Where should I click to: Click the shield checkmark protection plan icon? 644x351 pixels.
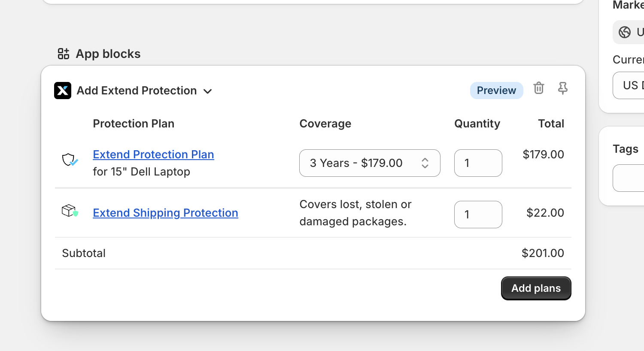pyautogui.click(x=70, y=160)
